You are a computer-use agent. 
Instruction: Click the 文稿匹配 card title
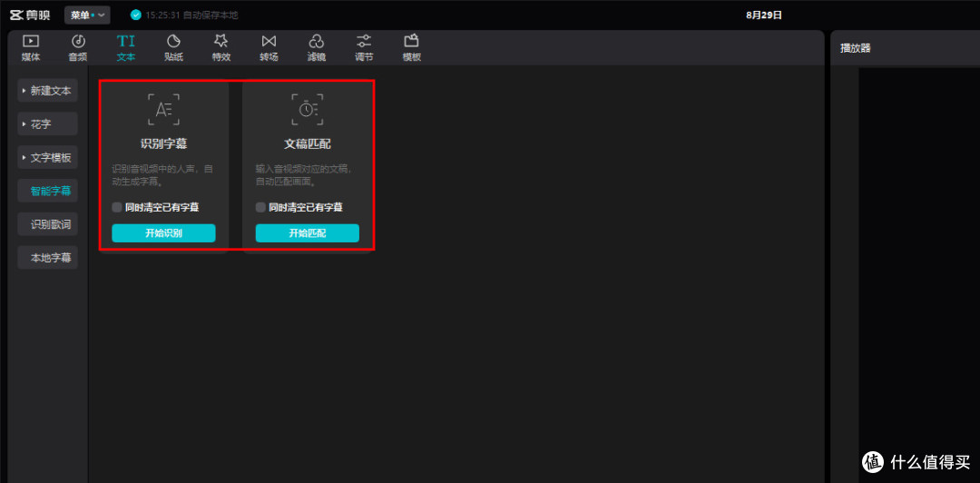pyautogui.click(x=308, y=143)
